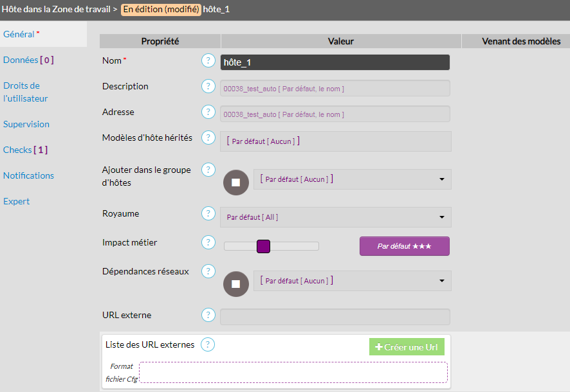Click the help icon beside Description
The width and height of the screenshot is (570, 392).
tap(208, 87)
